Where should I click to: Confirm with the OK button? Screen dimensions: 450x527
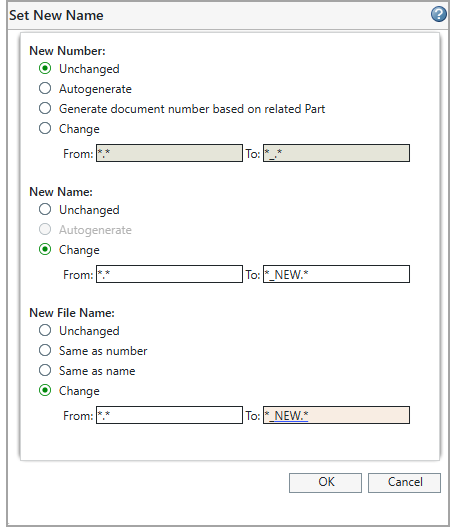coord(325,483)
